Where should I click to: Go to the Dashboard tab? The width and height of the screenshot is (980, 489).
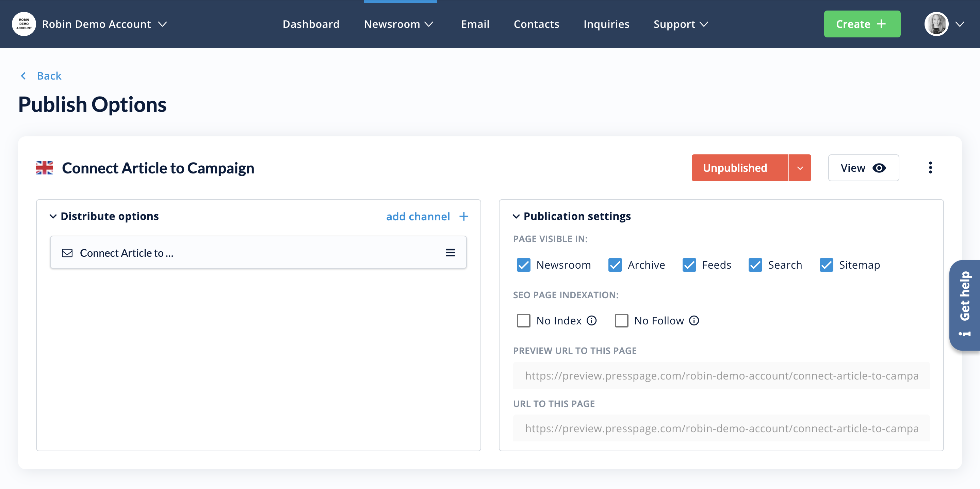pyautogui.click(x=311, y=24)
